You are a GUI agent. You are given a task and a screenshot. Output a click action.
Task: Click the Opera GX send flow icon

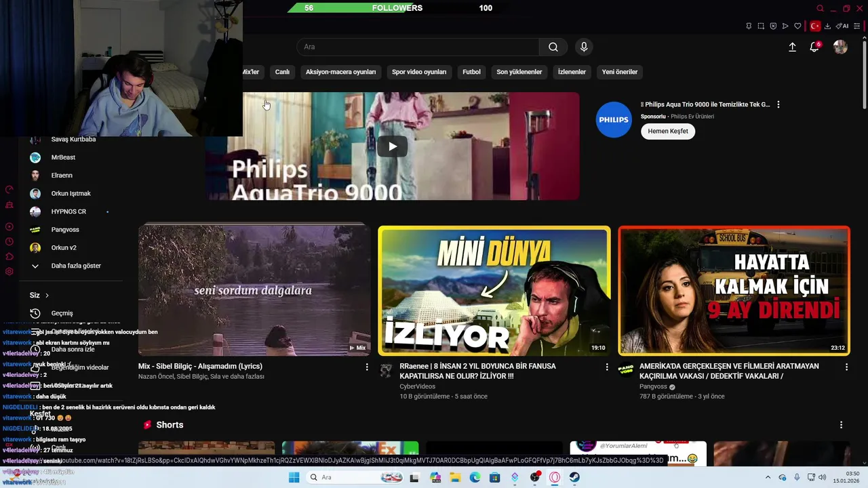(785, 26)
